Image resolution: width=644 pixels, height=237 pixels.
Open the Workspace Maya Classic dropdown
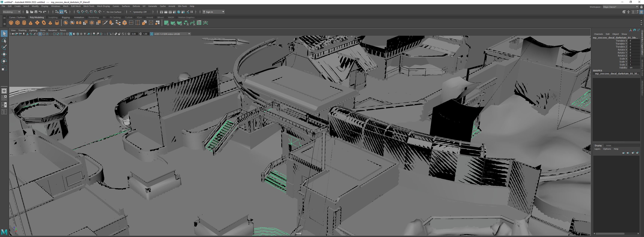pyautogui.click(x=621, y=7)
